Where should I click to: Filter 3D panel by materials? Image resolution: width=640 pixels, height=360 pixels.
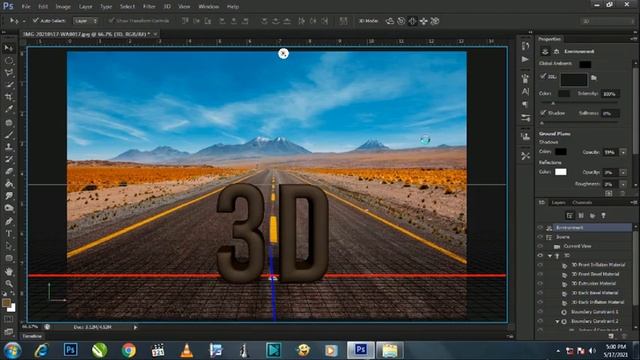pyautogui.click(x=592, y=216)
